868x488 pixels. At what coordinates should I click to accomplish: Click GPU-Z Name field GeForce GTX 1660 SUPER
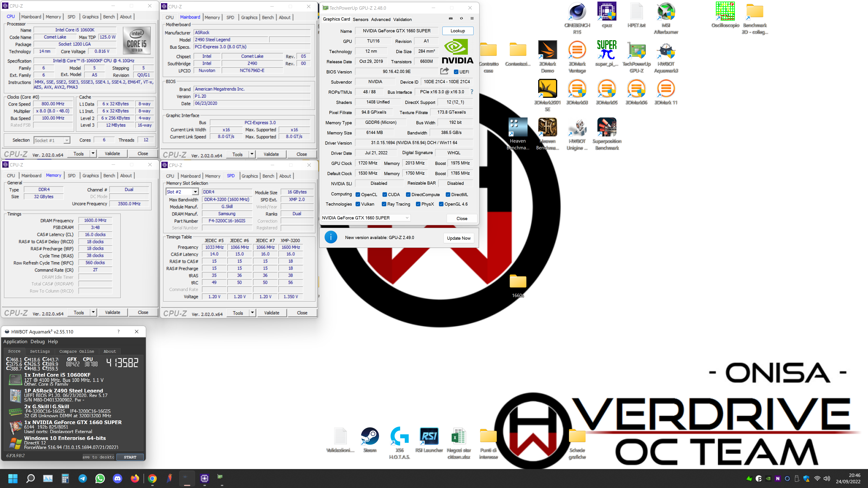(397, 31)
